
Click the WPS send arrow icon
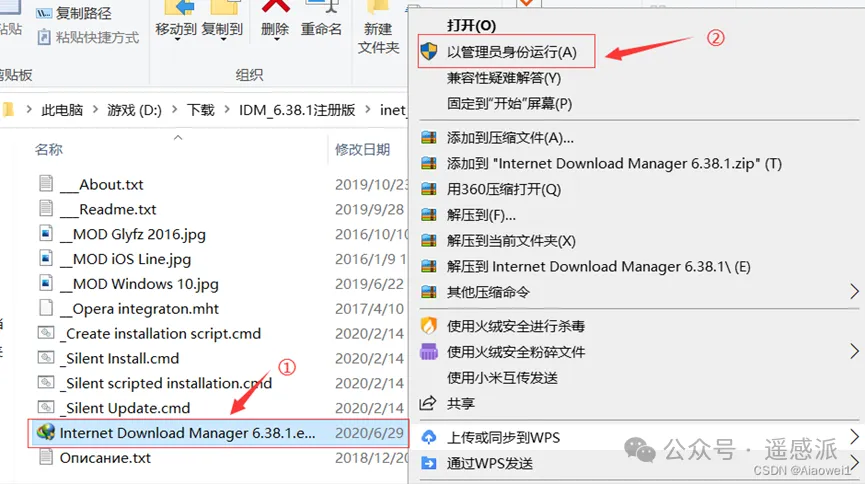coord(429,463)
